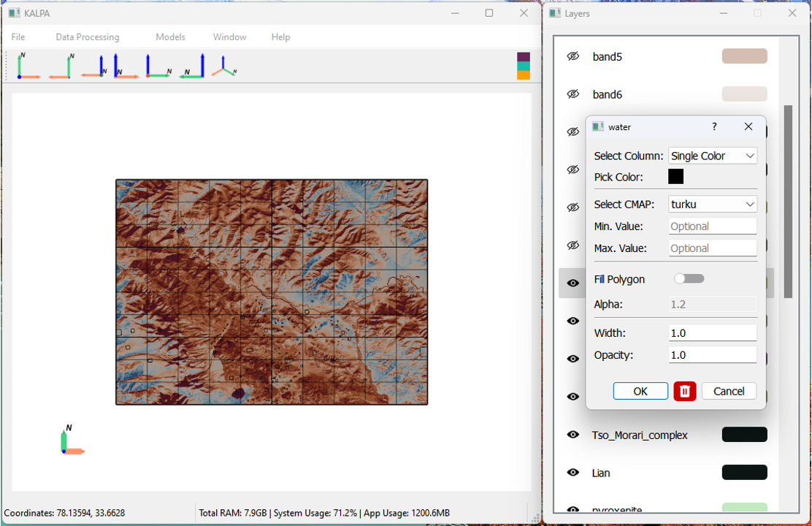812x526 pixels.
Task: Select the Lian layer name
Action: 601,473
